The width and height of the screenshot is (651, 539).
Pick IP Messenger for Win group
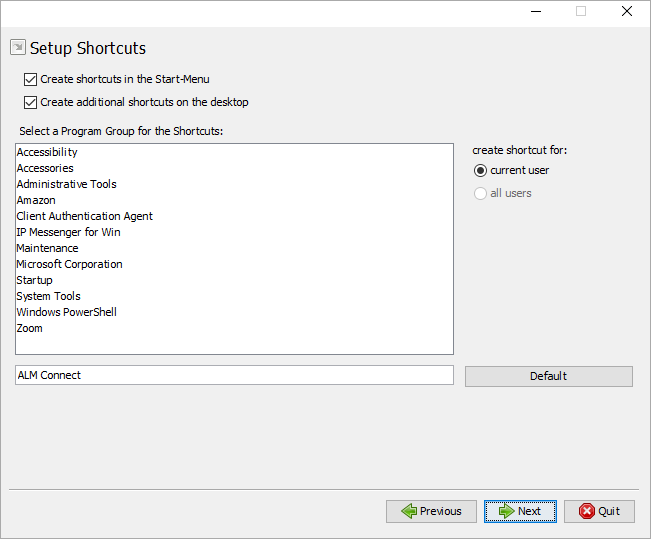pyautogui.click(x=68, y=232)
